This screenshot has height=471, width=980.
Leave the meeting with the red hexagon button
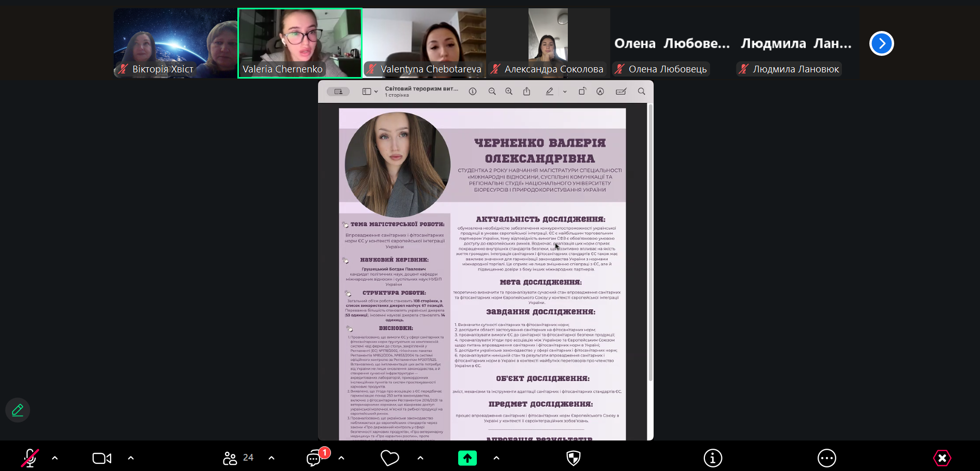tap(942, 458)
